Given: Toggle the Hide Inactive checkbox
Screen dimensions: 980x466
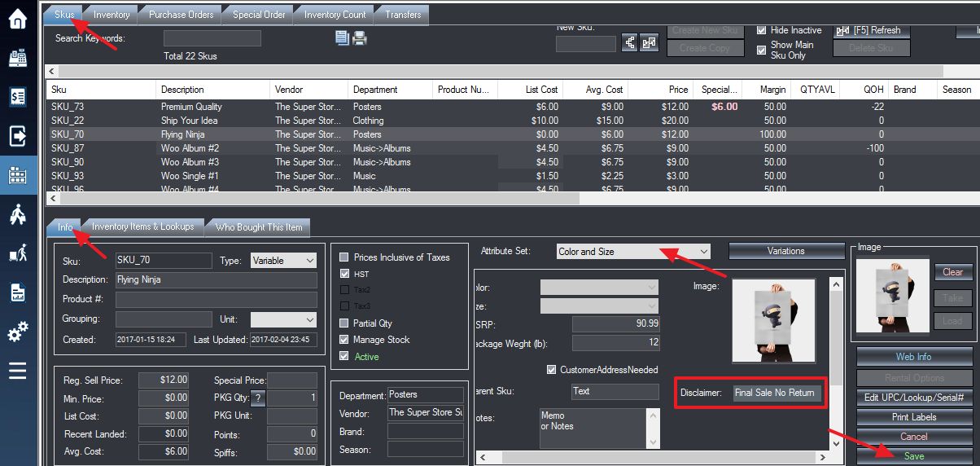Looking at the screenshot, I should pyautogui.click(x=761, y=30).
